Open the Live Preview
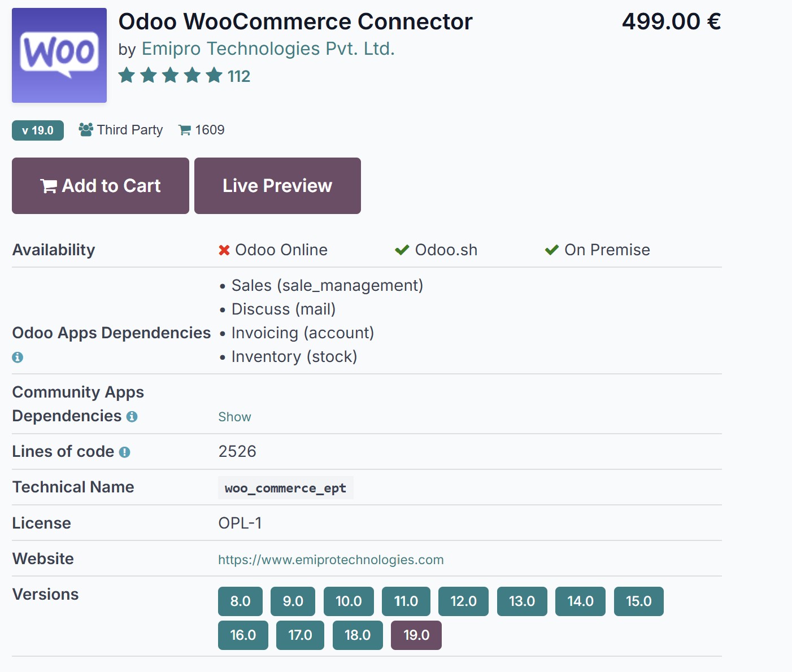This screenshot has width=792, height=672. [x=277, y=185]
